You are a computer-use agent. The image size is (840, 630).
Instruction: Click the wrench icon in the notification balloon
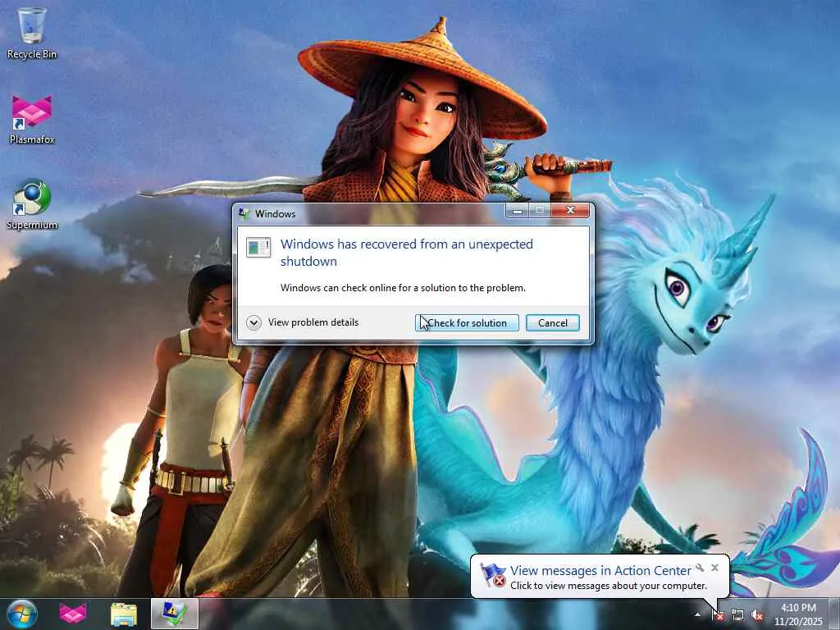[700, 568]
